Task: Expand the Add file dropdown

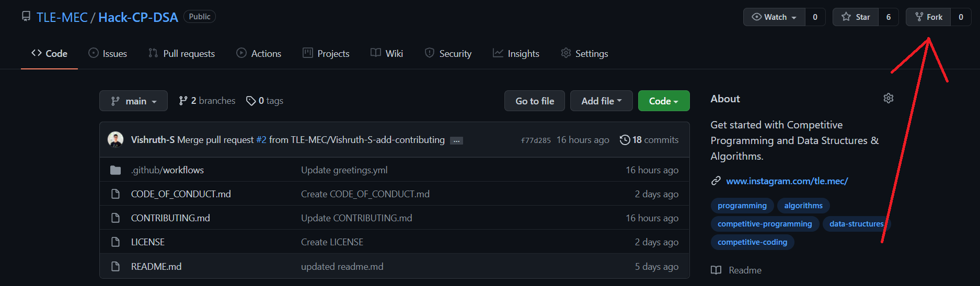Action: pos(602,101)
